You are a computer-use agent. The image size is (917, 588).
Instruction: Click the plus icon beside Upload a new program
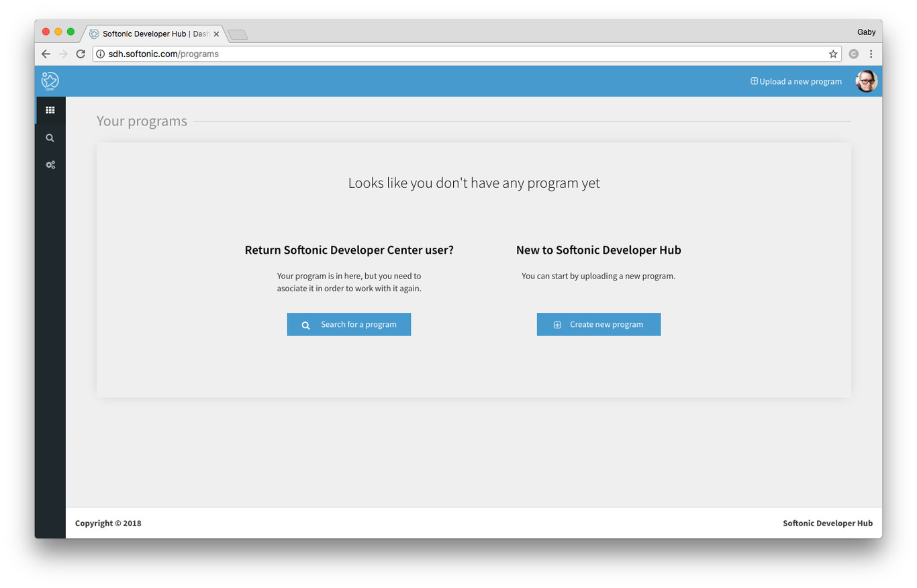coord(753,81)
